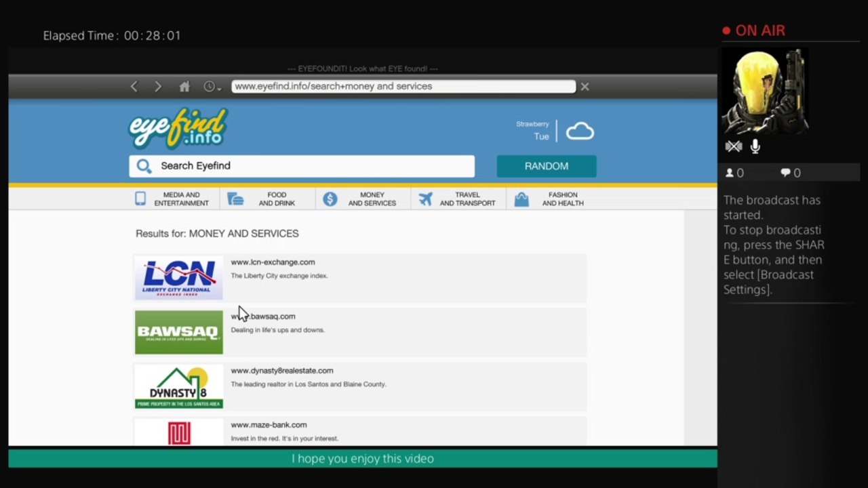868x488 pixels.
Task: Click the RANDOM button
Action: [547, 166]
